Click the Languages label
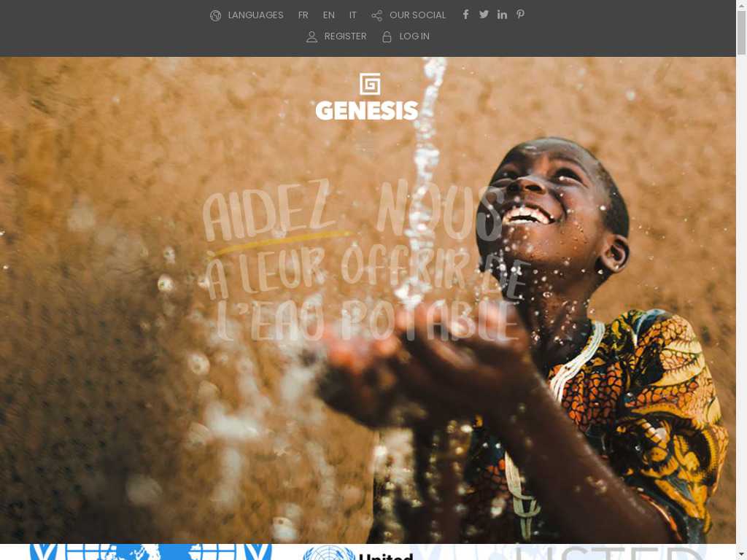Screen dimensions: 747x560 (x=255, y=15)
